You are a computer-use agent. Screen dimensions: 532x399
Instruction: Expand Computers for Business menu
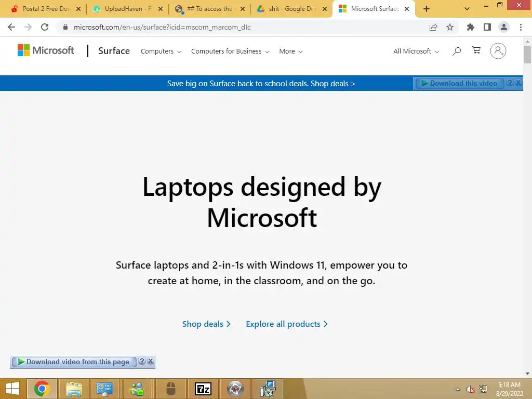click(x=230, y=51)
